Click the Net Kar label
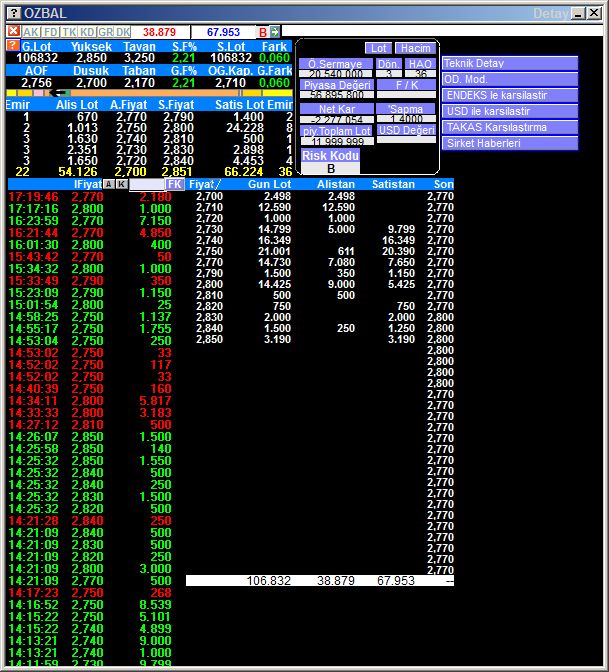The height and width of the screenshot is (672, 609). (x=336, y=109)
